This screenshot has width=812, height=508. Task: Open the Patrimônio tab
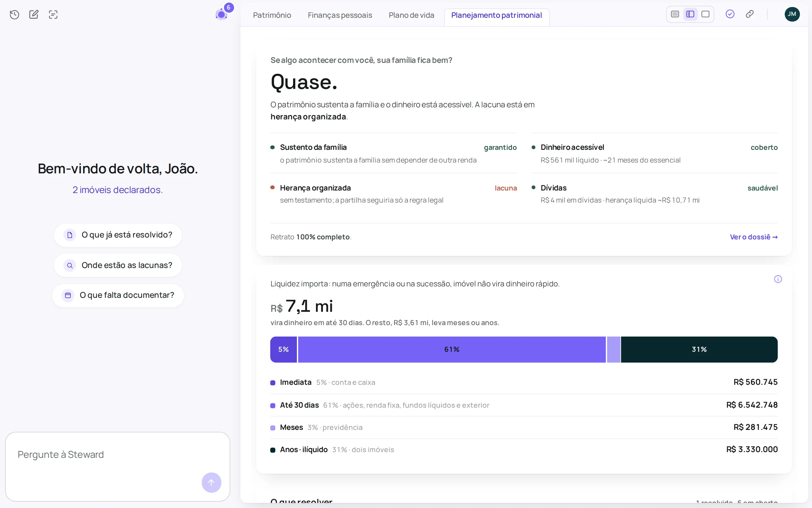pos(272,15)
